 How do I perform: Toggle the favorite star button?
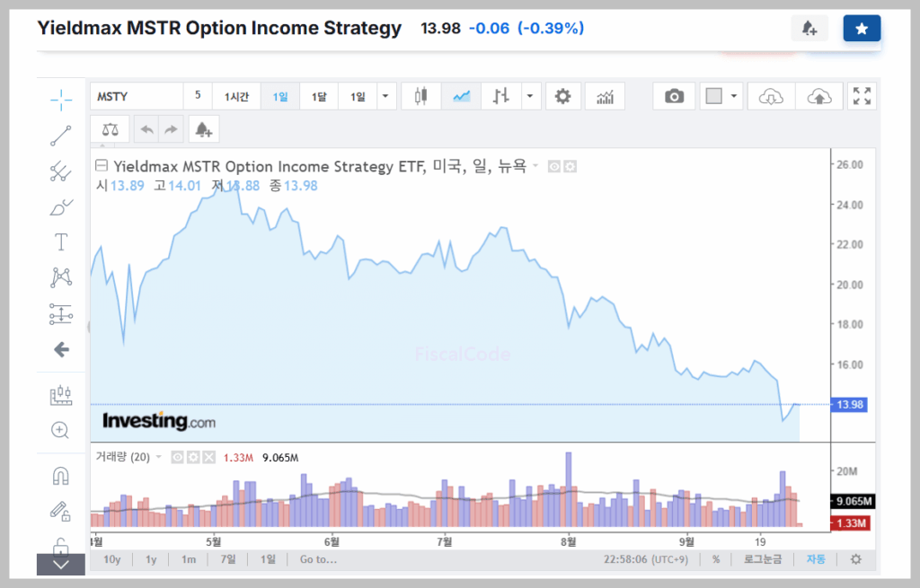[862, 29]
